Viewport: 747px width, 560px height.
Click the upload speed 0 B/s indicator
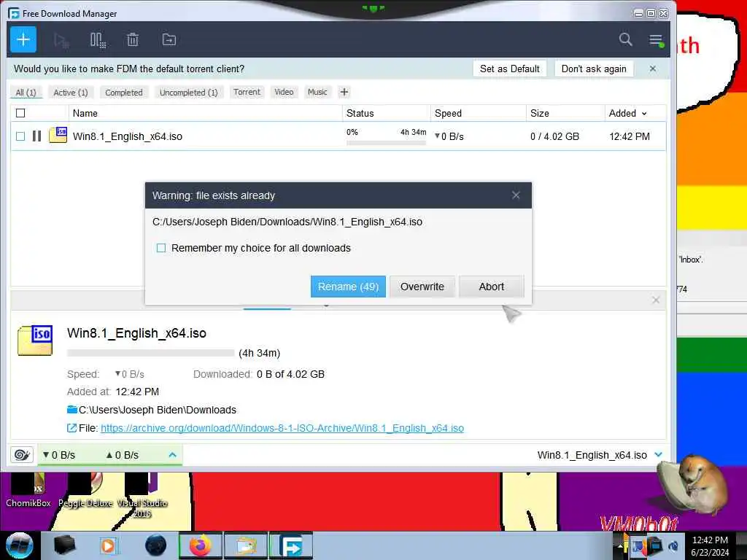point(123,455)
